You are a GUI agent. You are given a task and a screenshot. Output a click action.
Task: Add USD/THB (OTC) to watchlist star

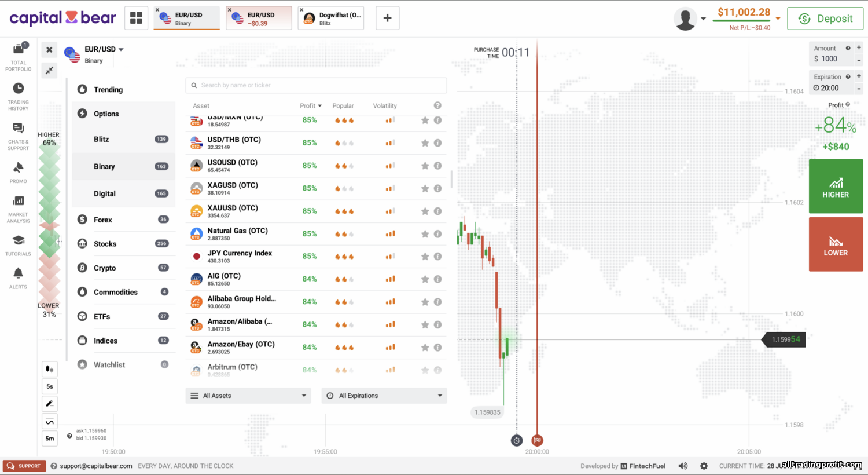tap(425, 143)
